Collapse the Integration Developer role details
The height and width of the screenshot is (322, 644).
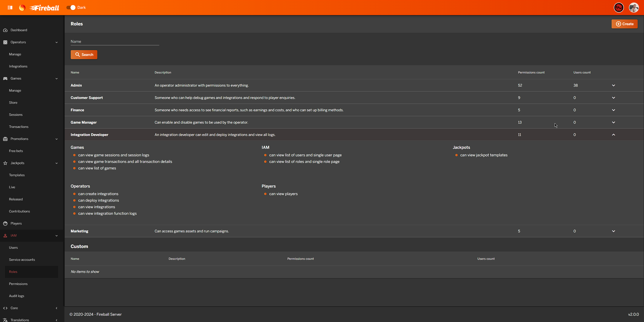614,135
